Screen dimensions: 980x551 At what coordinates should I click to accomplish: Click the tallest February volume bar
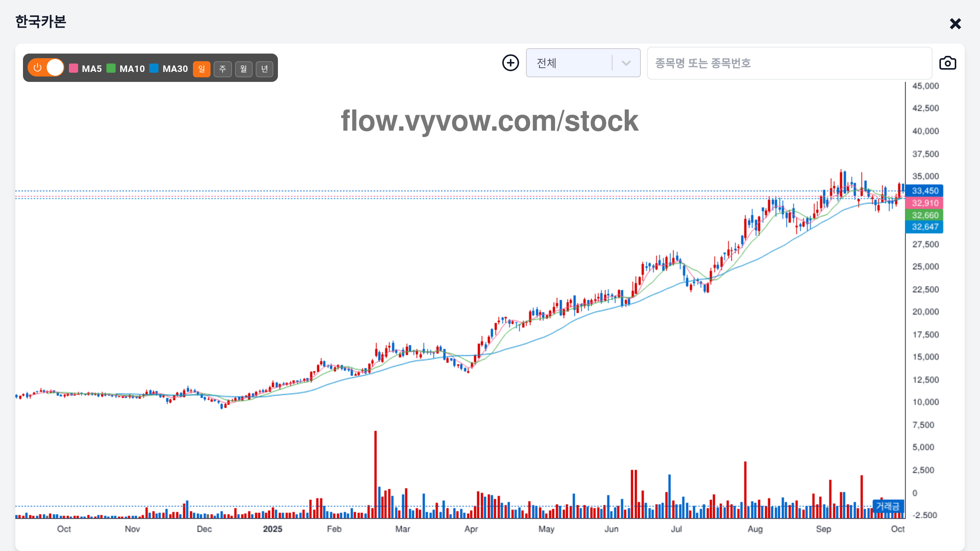point(376,474)
